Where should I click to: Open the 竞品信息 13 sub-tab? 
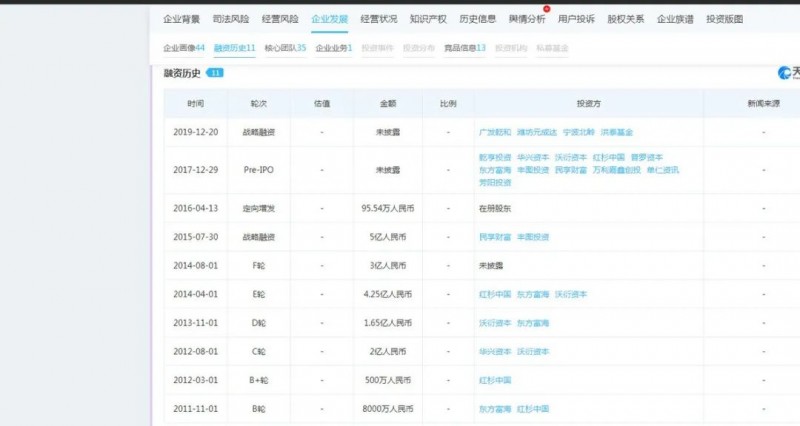(x=464, y=48)
